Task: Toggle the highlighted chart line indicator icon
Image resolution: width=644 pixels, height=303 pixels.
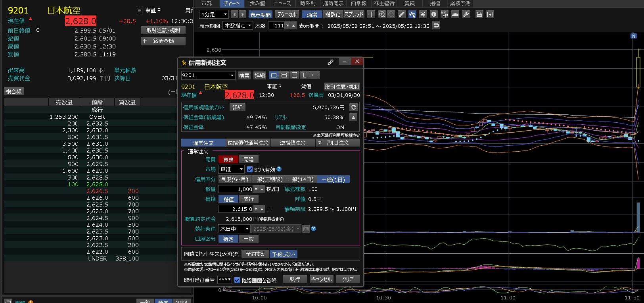Action: pyautogui.click(x=412, y=14)
